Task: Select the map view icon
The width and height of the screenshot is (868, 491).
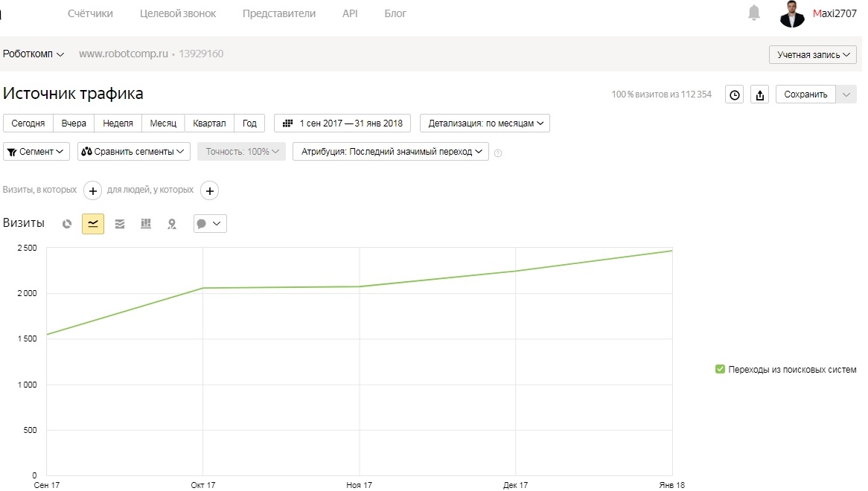Action: click(172, 223)
